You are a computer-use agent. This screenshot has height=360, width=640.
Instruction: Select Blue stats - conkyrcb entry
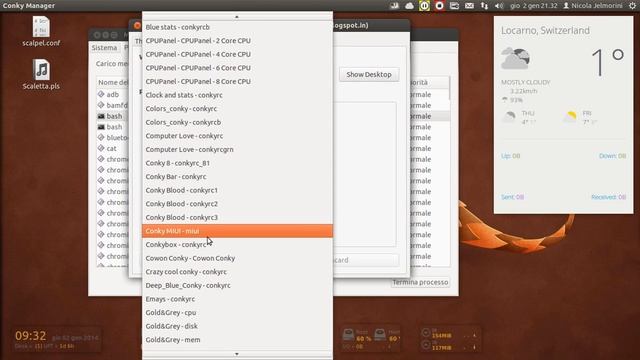[x=237, y=27]
